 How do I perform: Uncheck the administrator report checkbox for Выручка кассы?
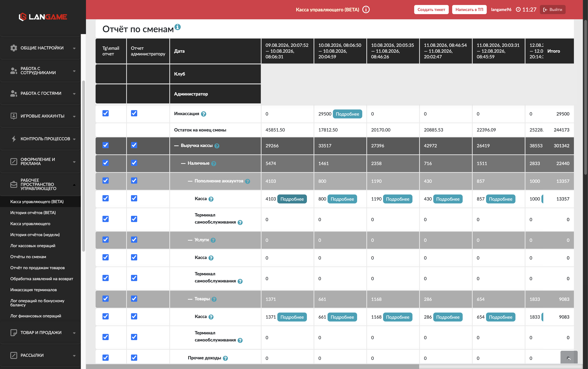pyautogui.click(x=134, y=145)
